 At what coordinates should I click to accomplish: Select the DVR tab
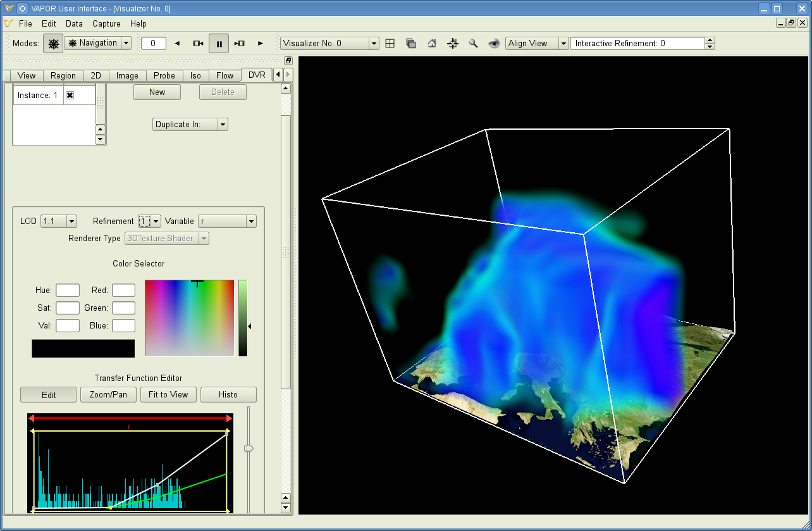coord(257,75)
